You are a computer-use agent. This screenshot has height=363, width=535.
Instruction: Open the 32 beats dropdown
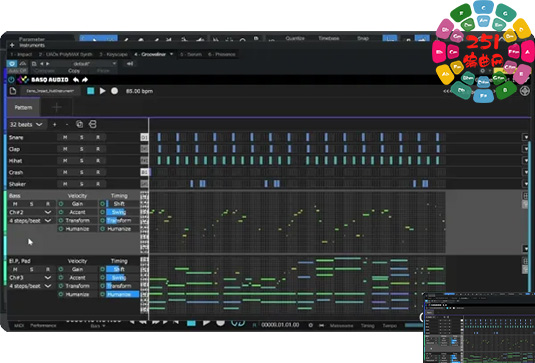pos(26,125)
